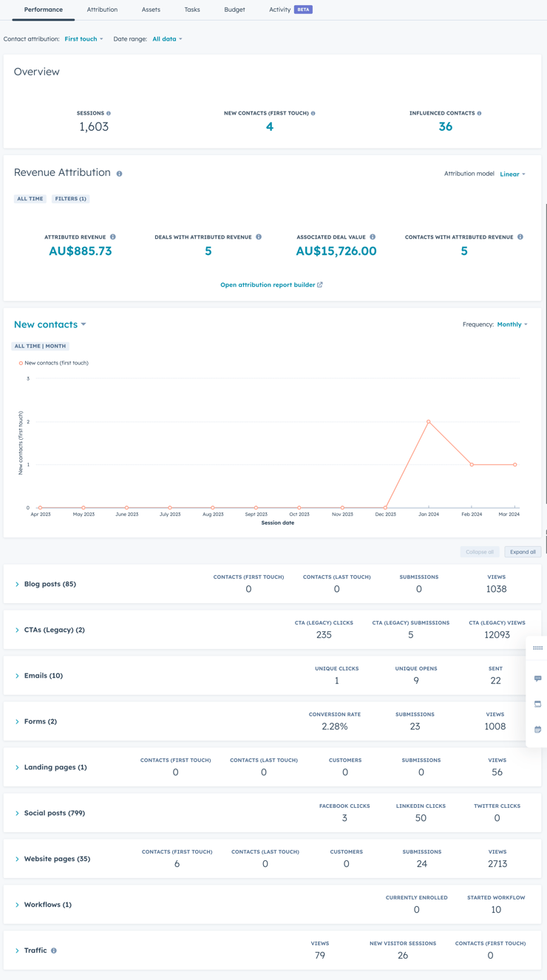Click the Jan 2024 peak data point
The height and width of the screenshot is (980, 547).
[x=429, y=422]
